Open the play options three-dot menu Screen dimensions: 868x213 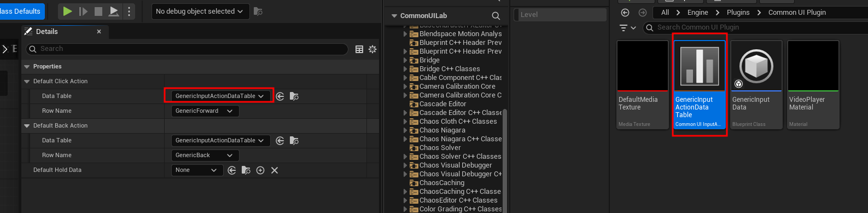[129, 11]
